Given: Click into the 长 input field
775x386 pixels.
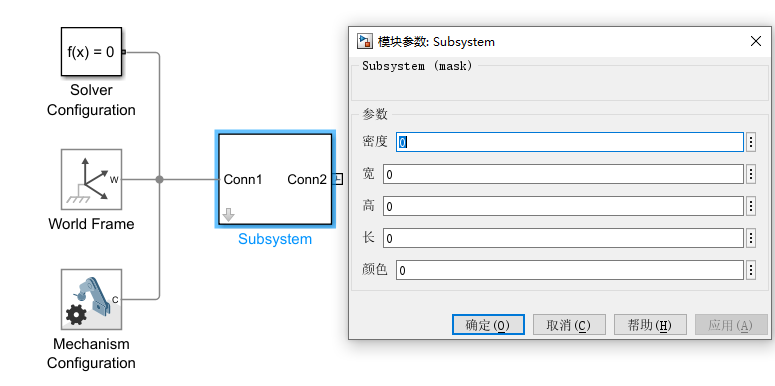Looking at the screenshot, I should [563, 239].
